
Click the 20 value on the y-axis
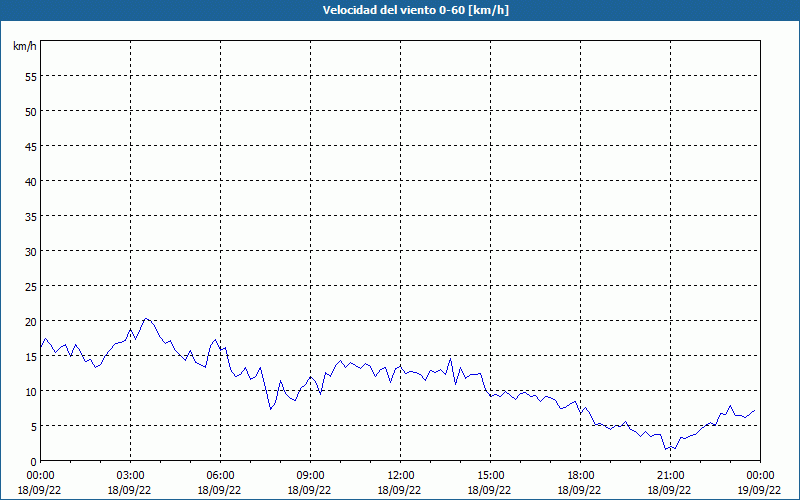[30, 321]
